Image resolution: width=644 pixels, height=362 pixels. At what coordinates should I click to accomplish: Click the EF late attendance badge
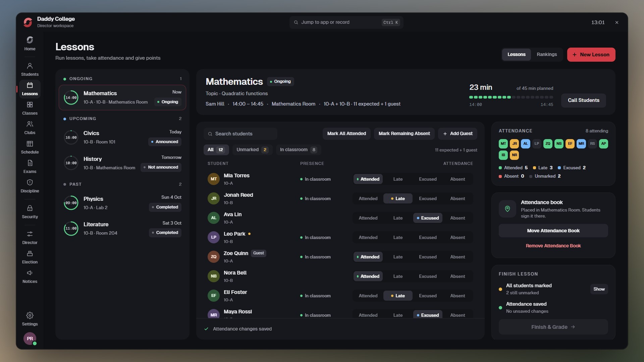[570, 144]
